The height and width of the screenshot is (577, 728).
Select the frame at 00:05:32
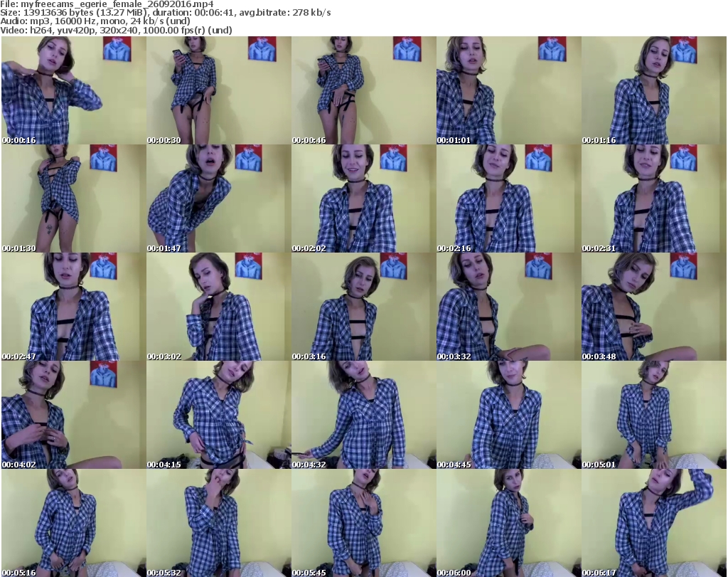[x=219, y=523]
